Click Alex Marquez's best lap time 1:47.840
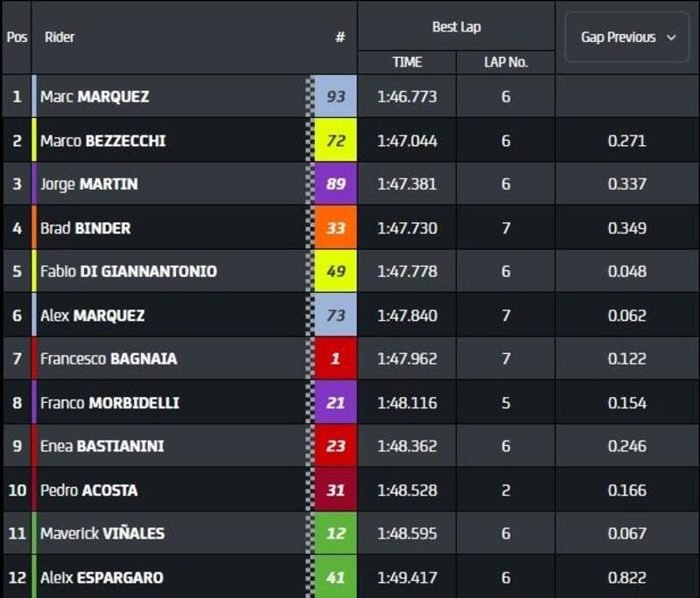 [407, 315]
